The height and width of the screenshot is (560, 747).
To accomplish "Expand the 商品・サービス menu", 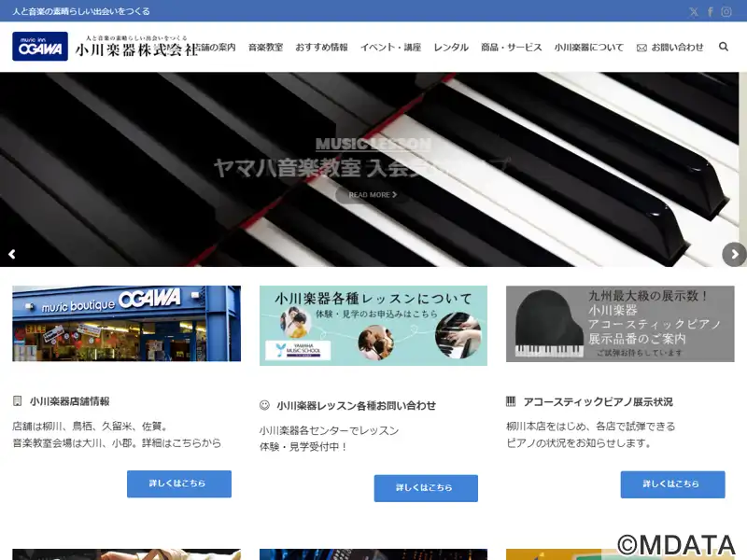I will click(x=511, y=48).
